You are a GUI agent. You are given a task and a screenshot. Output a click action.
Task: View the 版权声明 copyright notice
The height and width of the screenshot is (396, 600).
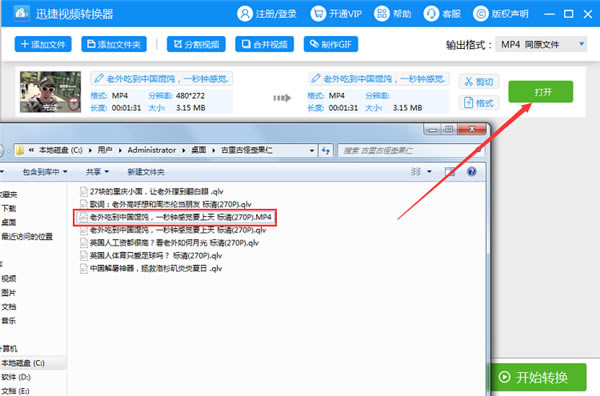501,14
